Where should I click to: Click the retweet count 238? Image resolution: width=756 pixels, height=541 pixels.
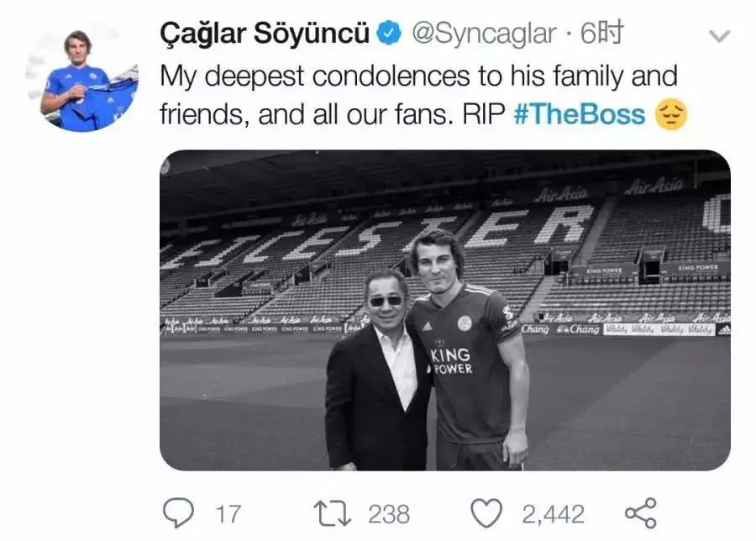coord(388,513)
